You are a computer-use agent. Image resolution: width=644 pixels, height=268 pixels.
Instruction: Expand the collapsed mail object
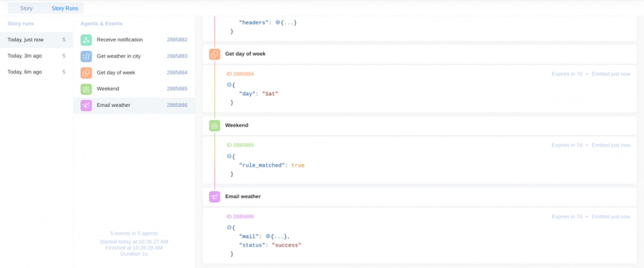click(268, 236)
